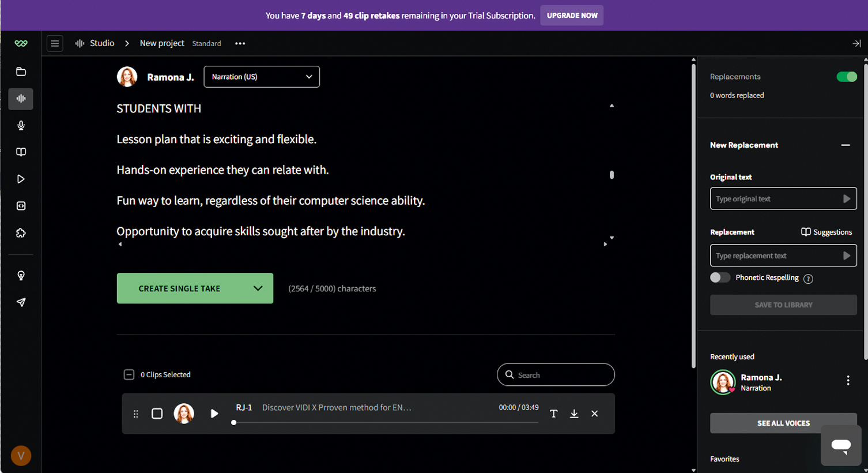Click the text T icon on RJ-1 clip
The height and width of the screenshot is (473, 868).
click(553, 414)
